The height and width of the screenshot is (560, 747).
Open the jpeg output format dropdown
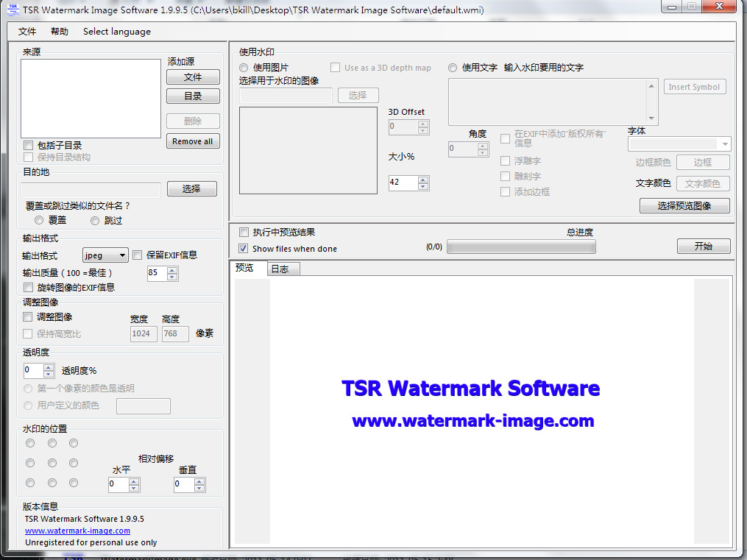tap(105, 255)
